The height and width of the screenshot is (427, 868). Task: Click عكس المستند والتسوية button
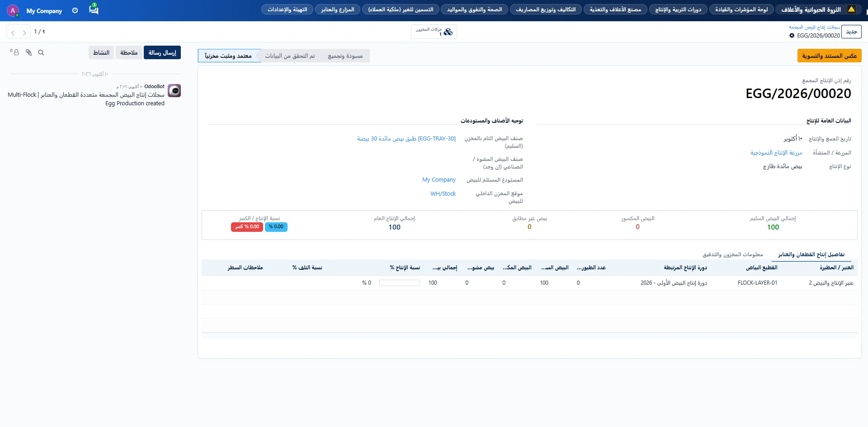(829, 56)
